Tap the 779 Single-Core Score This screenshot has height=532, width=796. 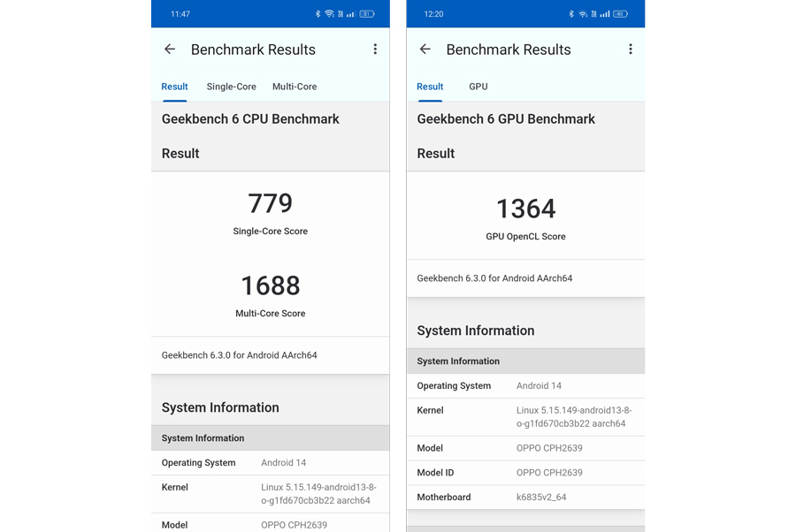click(270, 203)
